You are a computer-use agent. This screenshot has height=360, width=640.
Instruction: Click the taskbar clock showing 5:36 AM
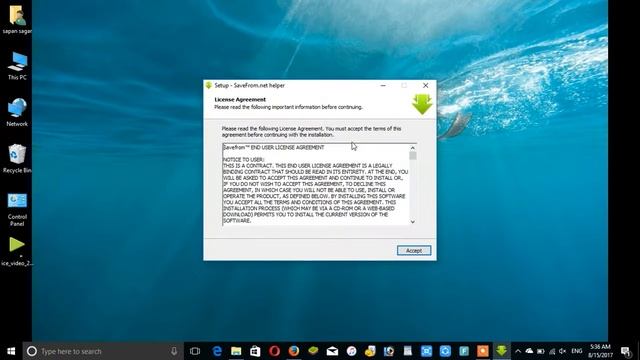pyautogui.click(x=600, y=351)
